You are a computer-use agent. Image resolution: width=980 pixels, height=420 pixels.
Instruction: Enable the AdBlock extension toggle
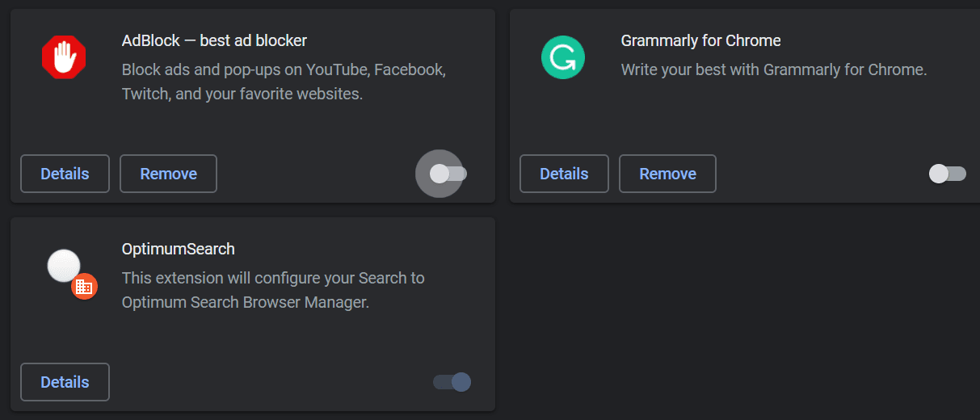[448, 173]
